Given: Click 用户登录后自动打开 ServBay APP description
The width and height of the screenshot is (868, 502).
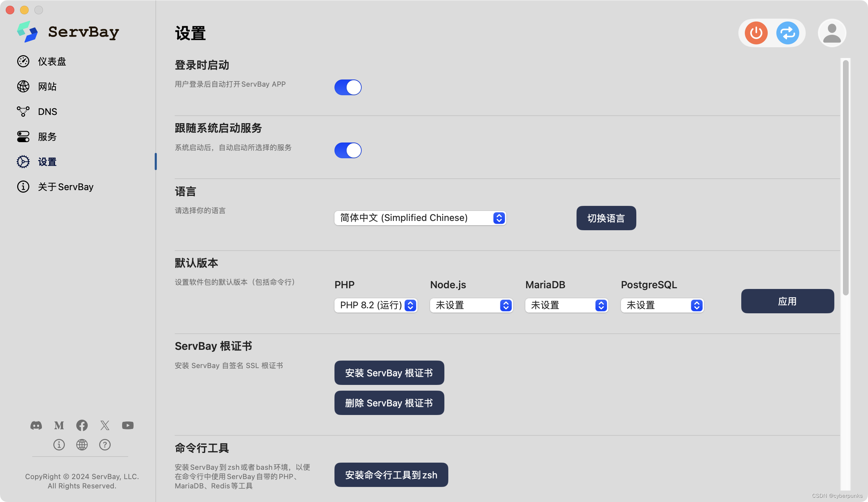Looking at the screenshot, I should point(230,84).
